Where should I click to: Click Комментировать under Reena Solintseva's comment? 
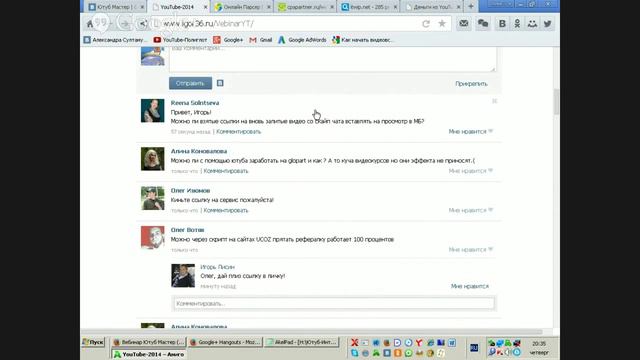coord(238,132)
